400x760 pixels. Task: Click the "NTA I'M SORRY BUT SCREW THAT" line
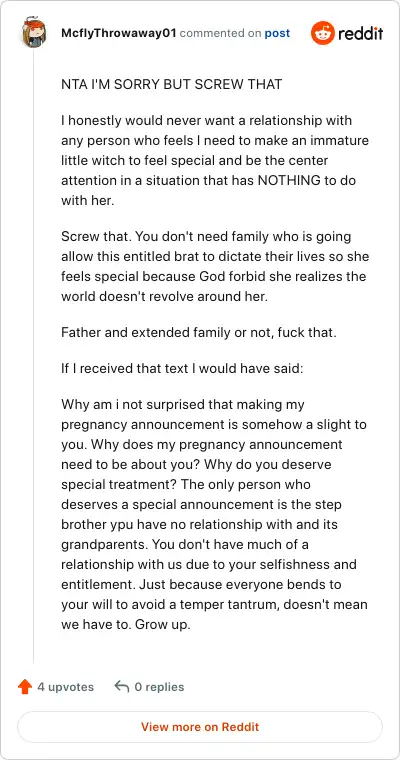click(x=172, y=84)
